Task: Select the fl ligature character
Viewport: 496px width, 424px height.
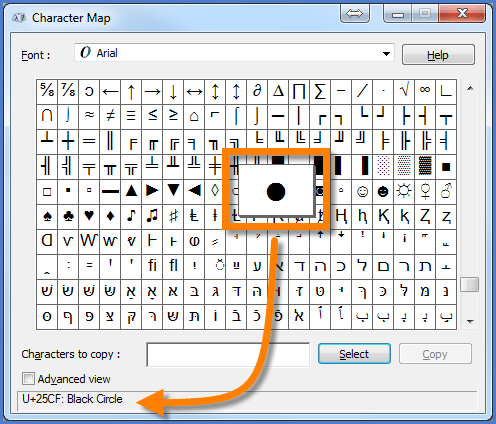Action: click(173, 266)
